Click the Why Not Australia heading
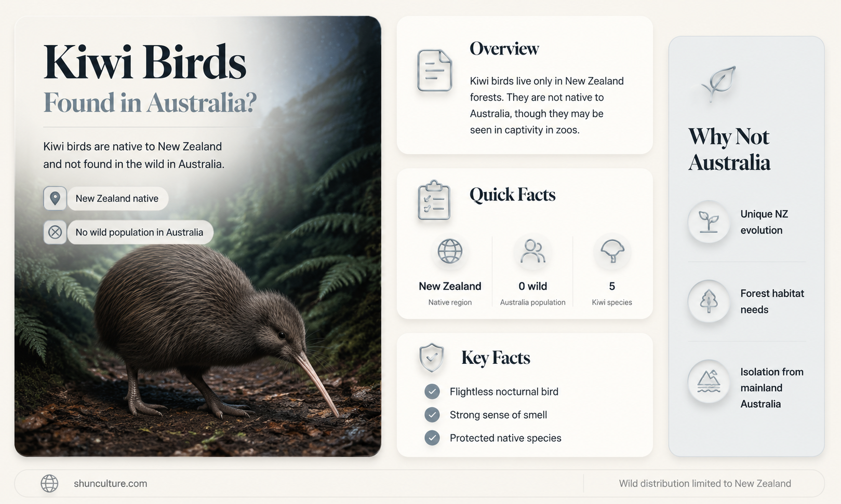Viewport: 841px width, 504px height. pyautogui.click(x=729, y=149)
